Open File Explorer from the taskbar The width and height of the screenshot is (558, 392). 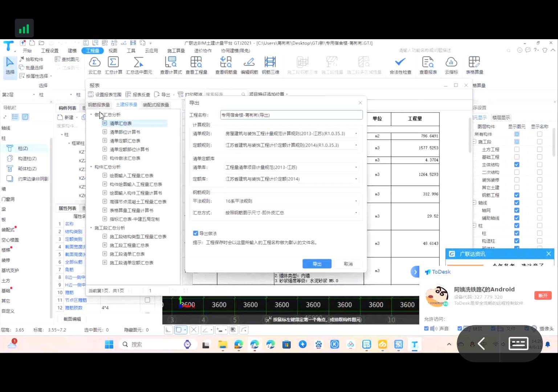(223, 344)
